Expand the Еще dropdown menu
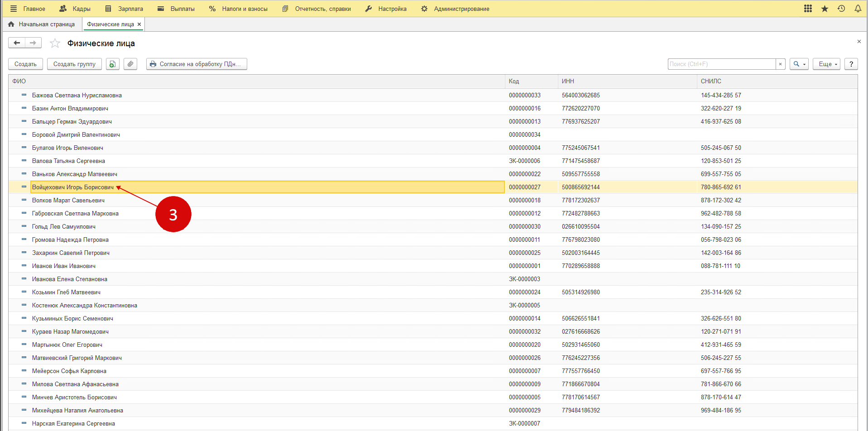Image resolution: width=868 pixels, height=431 pixels. coord(826,64)
